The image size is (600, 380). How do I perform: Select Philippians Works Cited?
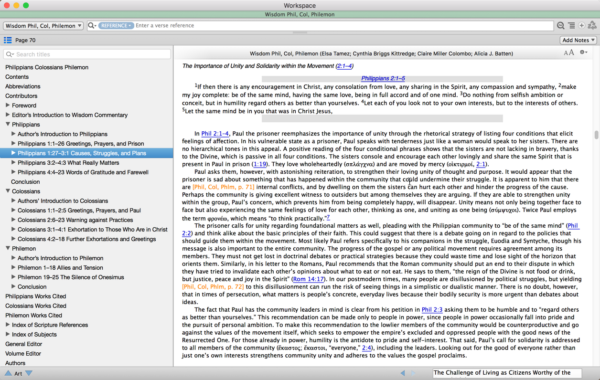pos(36,296)
